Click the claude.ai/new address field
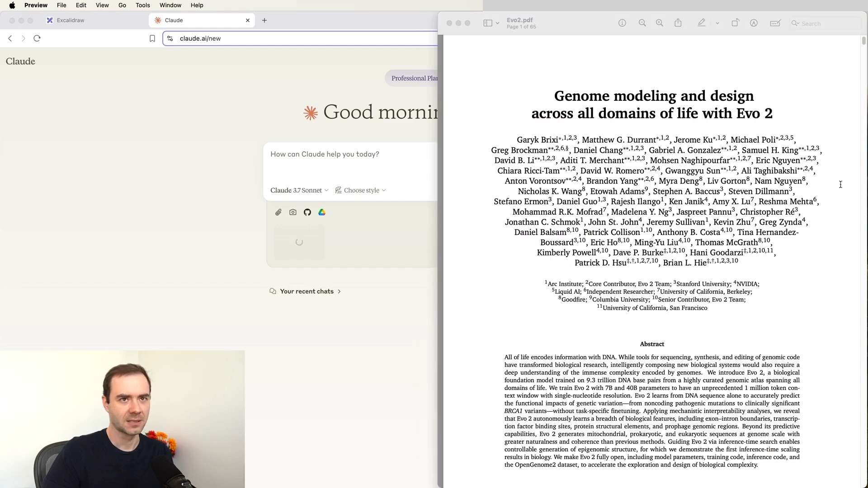Screen dimensions: 868x488 (300, 38)
